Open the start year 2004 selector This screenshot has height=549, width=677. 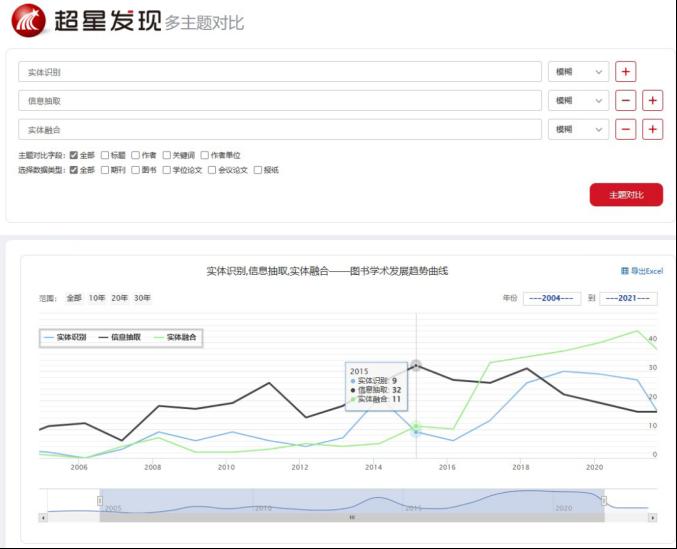click(x=553, y=298)
